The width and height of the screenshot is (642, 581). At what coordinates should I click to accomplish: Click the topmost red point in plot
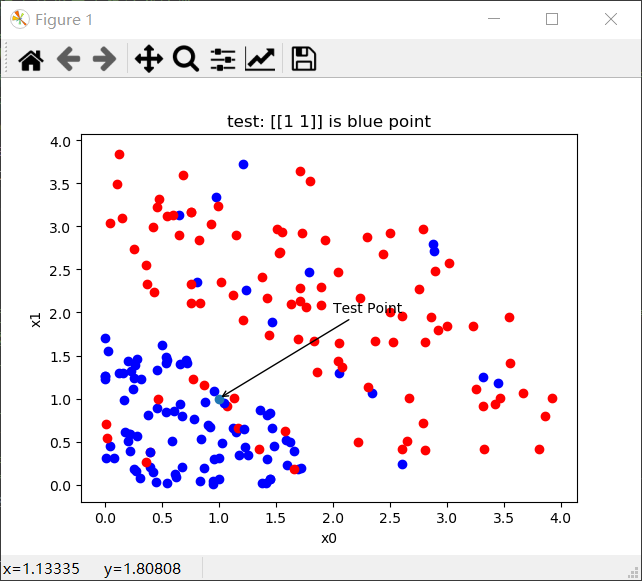point(119,154)
